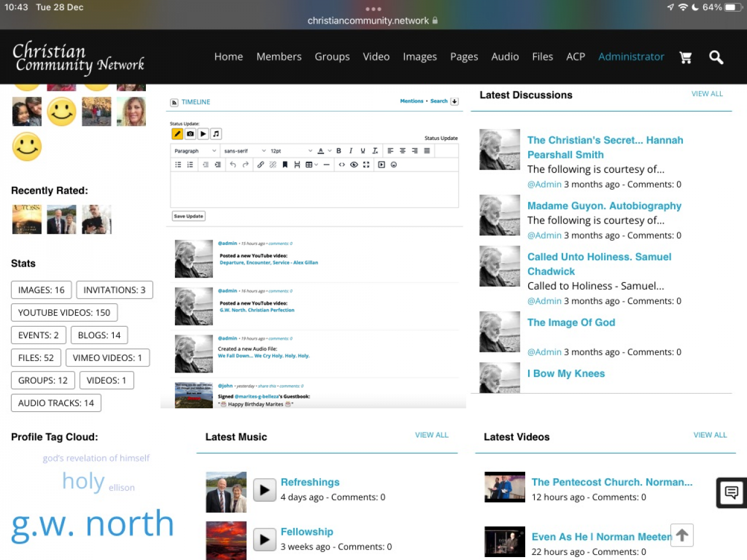747x560 pixels.
Task: Expand the 12pt font size dropdown
Action: tap(291, 151)
